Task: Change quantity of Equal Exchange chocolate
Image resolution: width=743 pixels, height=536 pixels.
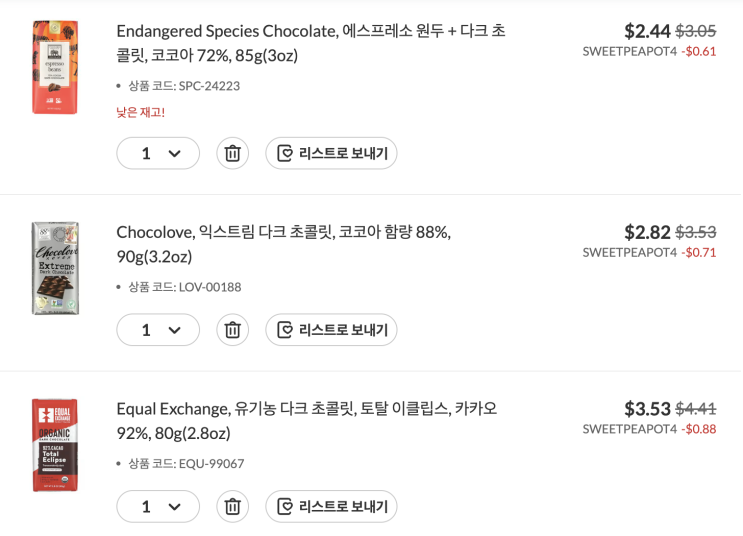Action: 158,506
